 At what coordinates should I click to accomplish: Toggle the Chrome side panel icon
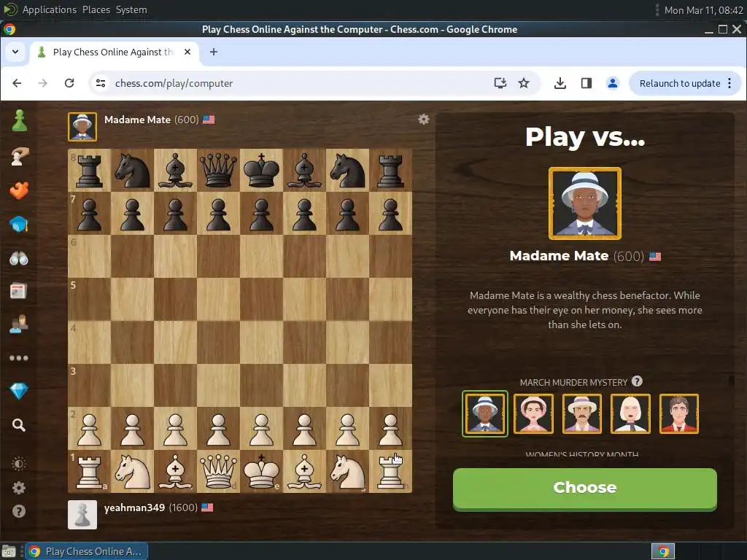point(587,83)
